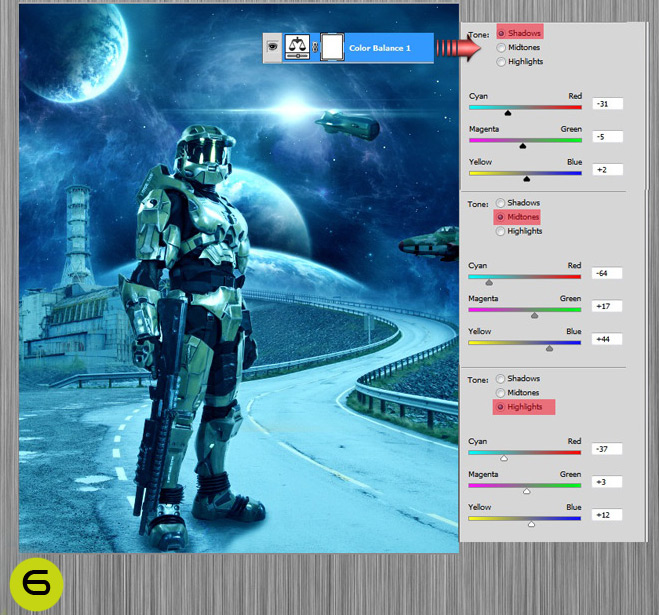The width and height of the screenshot is (659, 615).
Task: Click the Yellow/Blue value field showing +44
Action: pyautogui.click(x=607, y=339)
